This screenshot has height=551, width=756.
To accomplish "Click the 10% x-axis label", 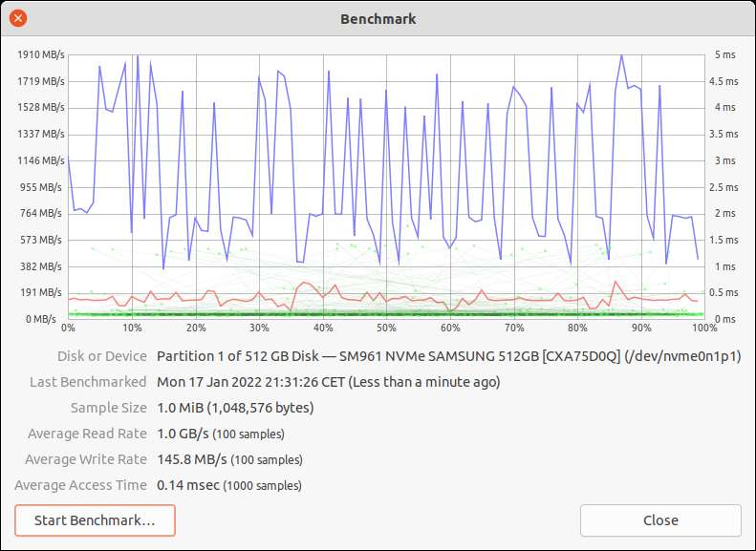I will pos(132,328).
